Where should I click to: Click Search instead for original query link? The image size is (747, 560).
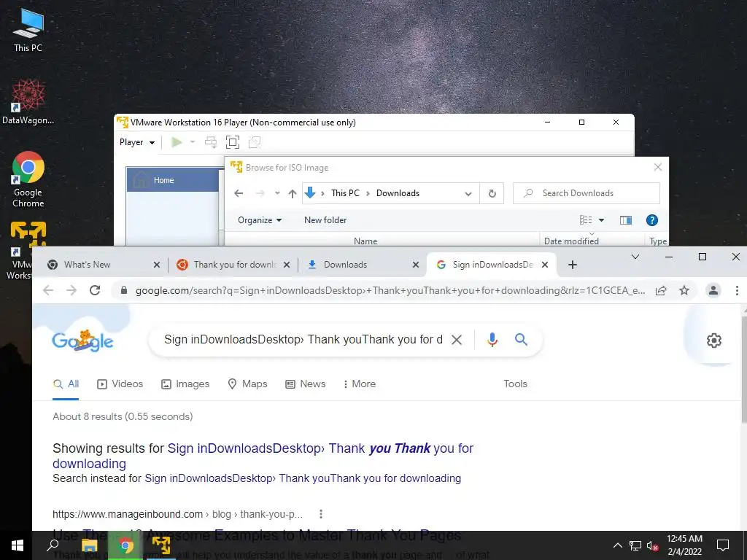pyautogui.click(x=303, y=478)
